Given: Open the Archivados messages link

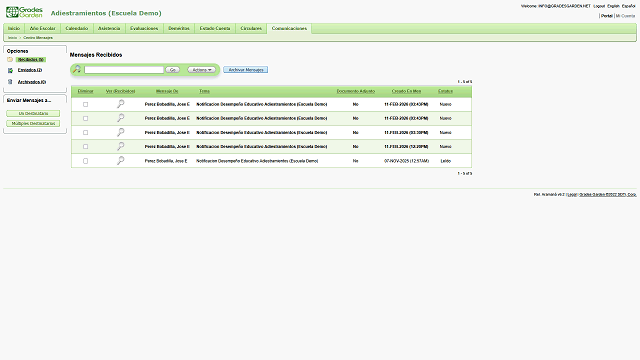Looking at the screenshot, I should (32, 82).
